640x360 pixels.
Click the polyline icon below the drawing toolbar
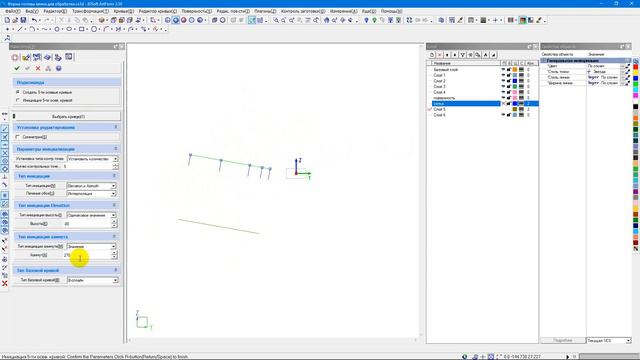(x=7, y=38)
